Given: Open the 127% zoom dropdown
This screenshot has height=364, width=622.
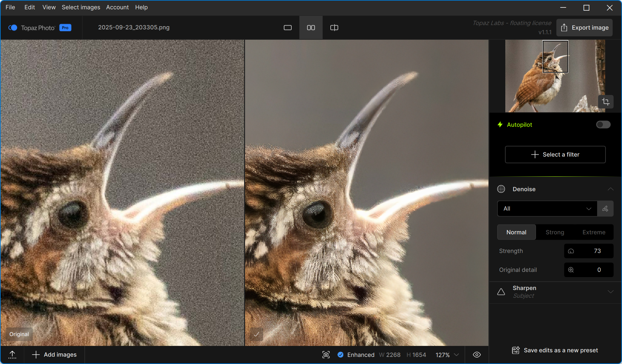Looking at the screenshot, I should tap(447, 355).
